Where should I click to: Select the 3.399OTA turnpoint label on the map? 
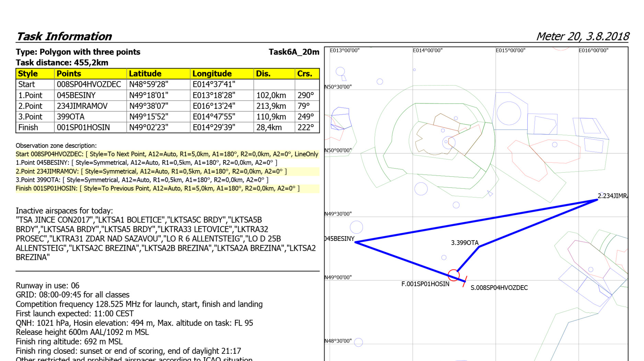pyautogui.click(x=464, y=243)
